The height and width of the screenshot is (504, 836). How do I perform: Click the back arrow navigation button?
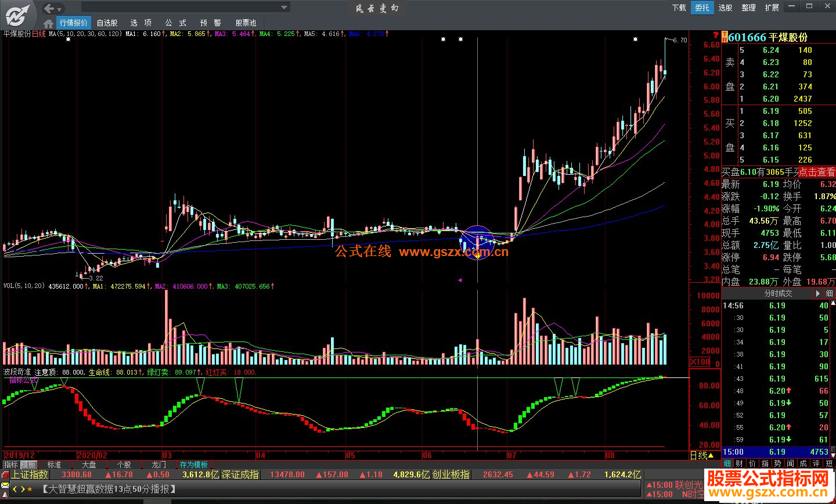tap(50, 8)
